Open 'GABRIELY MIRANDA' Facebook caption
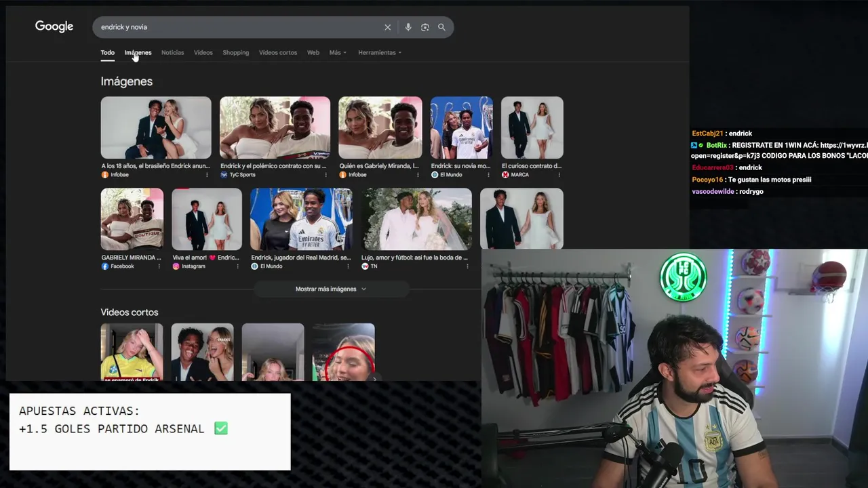Viewport: 868px width, 488px height. pos(132,258)
